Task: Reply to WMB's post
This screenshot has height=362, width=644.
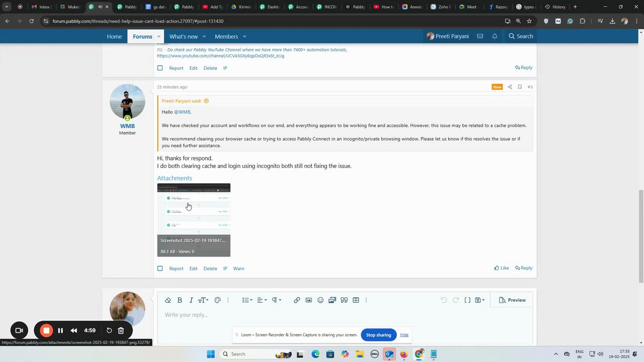Action: point(524,268)
